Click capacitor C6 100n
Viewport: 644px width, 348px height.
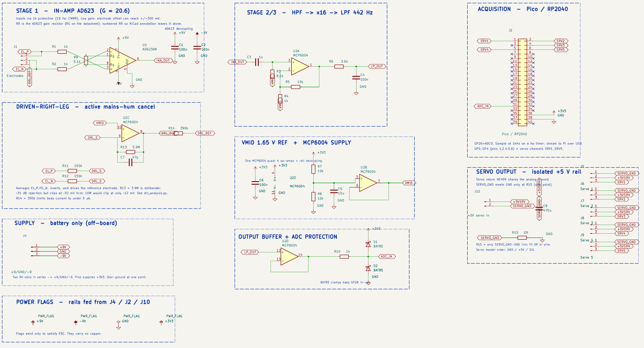[255, 183]
